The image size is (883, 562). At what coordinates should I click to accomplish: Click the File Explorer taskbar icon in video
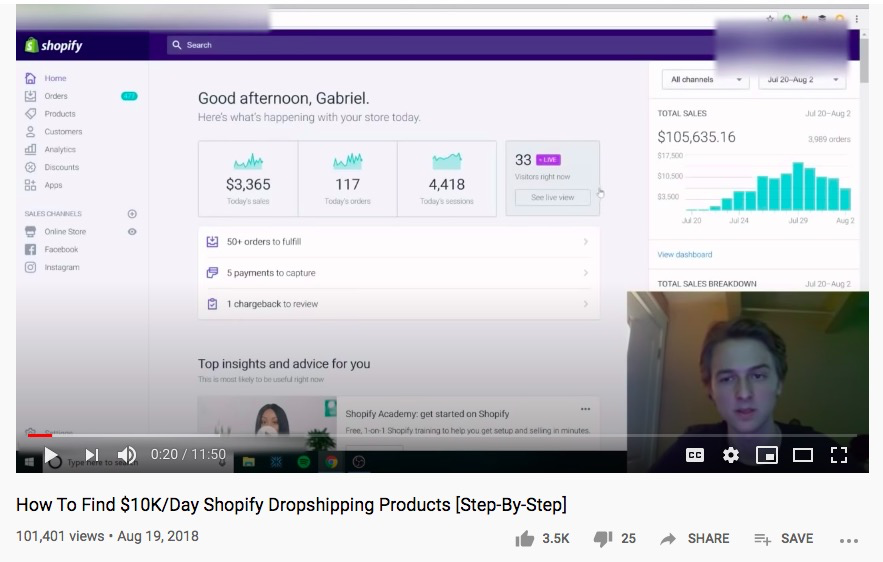248,462
